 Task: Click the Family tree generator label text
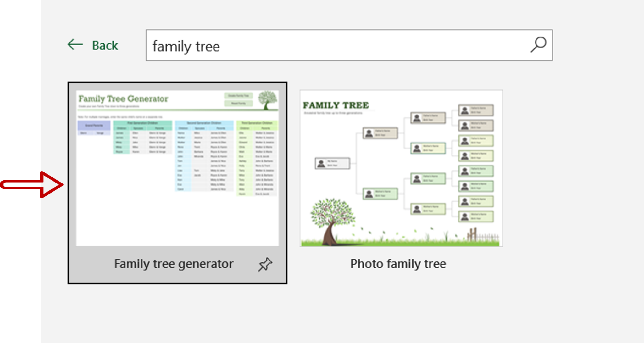[x=174, y=264]
